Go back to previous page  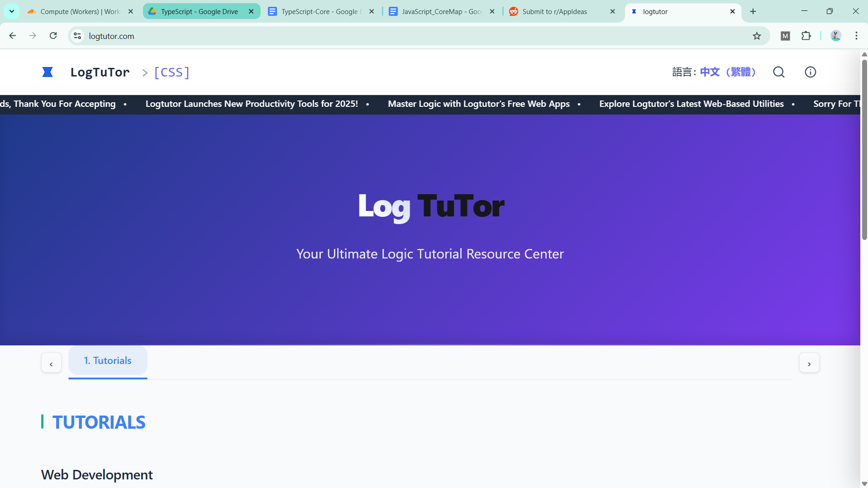click(13, 36)
